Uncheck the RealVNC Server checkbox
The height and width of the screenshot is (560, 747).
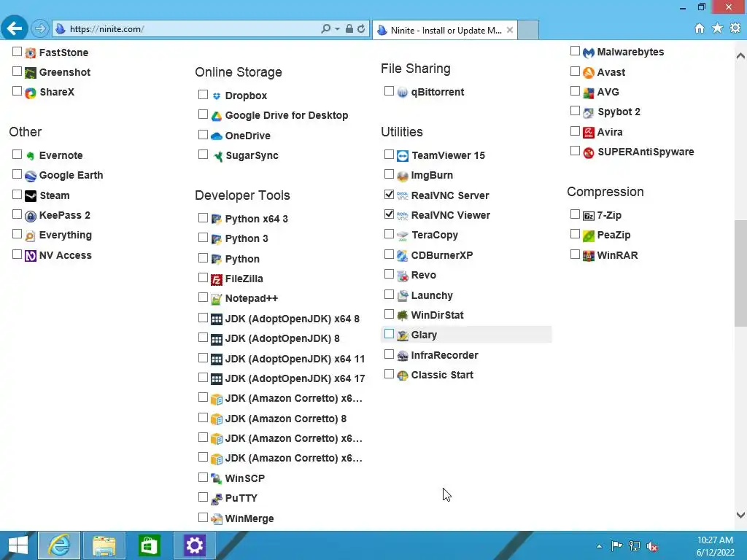(x=389, y=194)
